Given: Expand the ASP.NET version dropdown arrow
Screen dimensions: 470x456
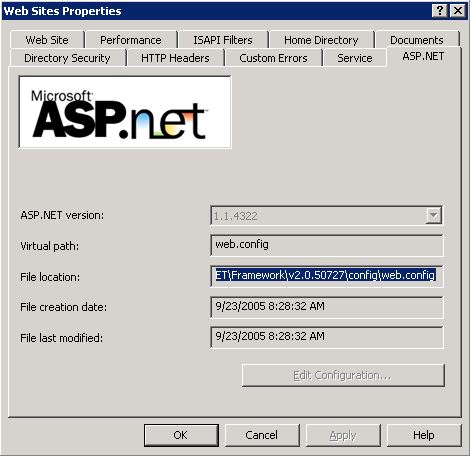Looking at the screenshot, I should [434, 215].
